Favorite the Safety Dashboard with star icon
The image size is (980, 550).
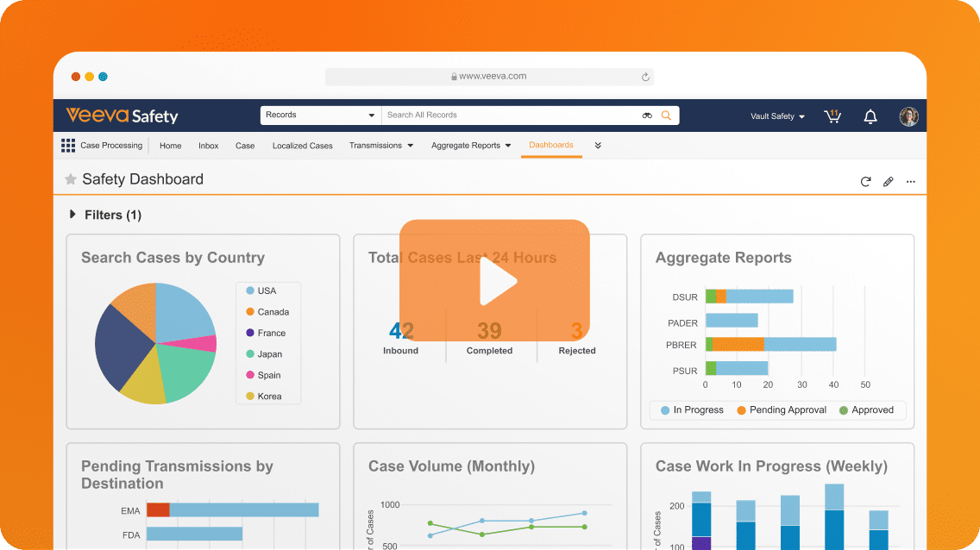(71, 180)
